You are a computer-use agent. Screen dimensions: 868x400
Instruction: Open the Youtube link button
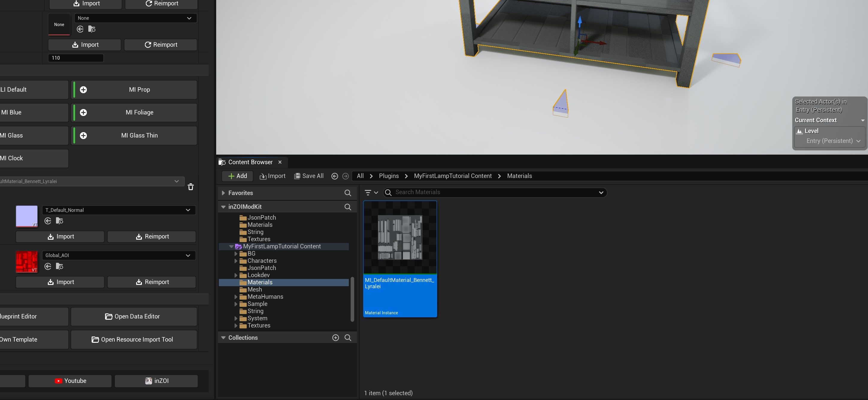(70, 381)
